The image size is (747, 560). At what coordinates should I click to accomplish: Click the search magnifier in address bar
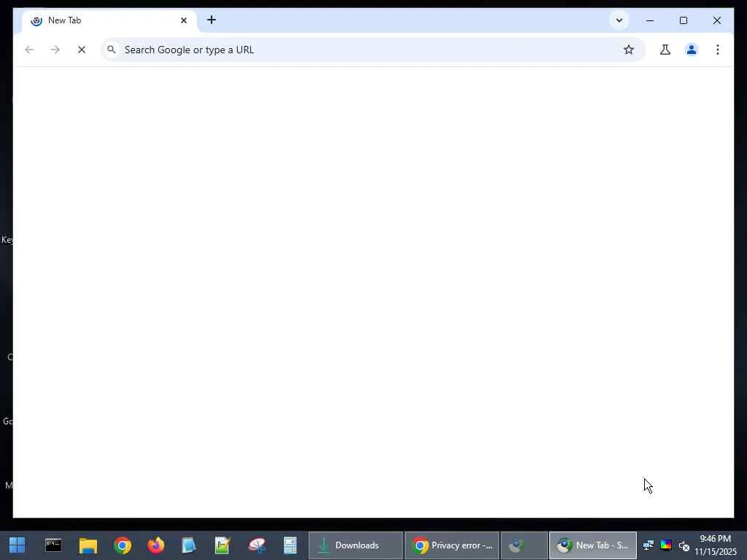point(112,50)
